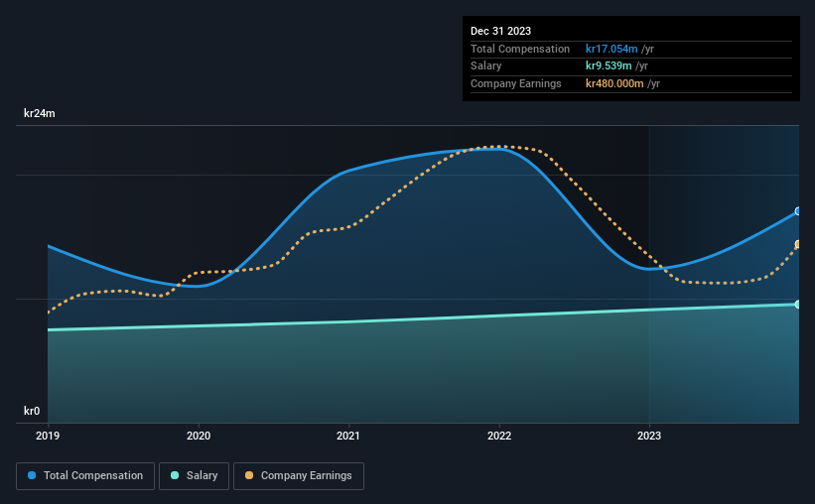
Task: Click the 2023 x-axis label
Action: point(649,436)
